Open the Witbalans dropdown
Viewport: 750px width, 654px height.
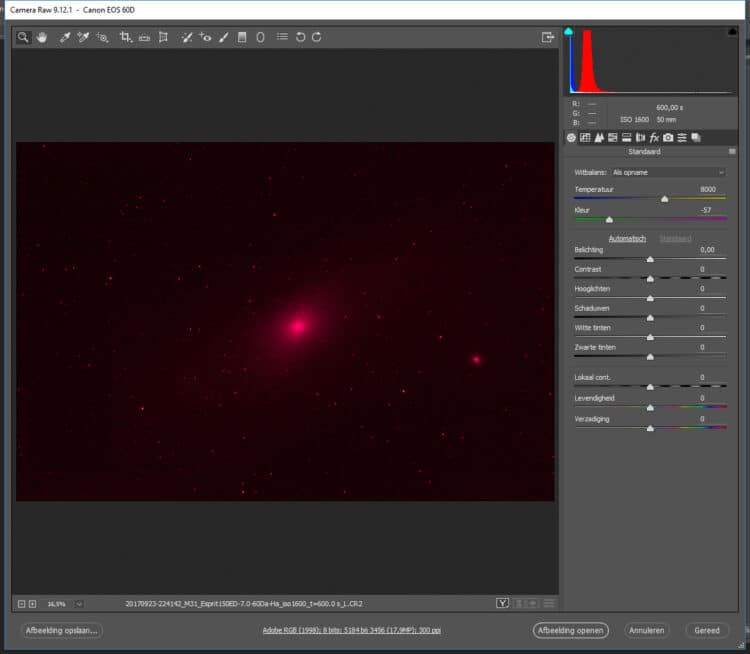coord(668,172)
